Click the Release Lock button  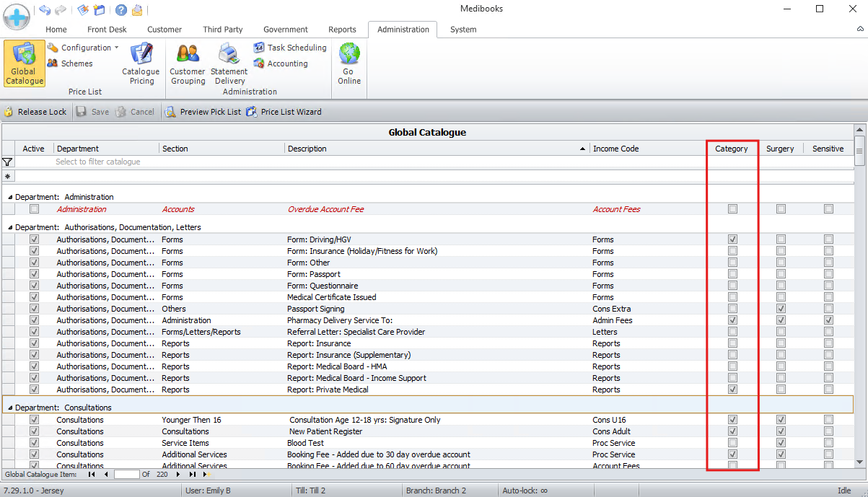pos(35,112)
